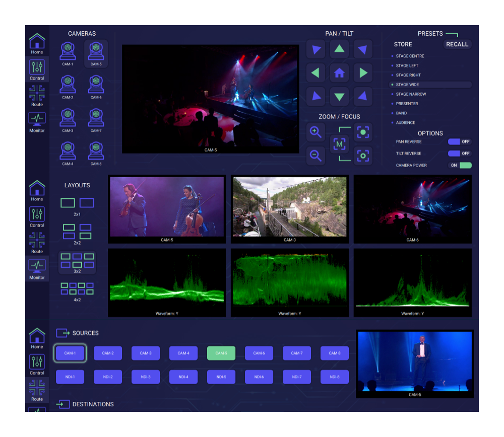Select the CAM-3 camera icon
Screen dimensions: 504x437
tap(68, 119)
